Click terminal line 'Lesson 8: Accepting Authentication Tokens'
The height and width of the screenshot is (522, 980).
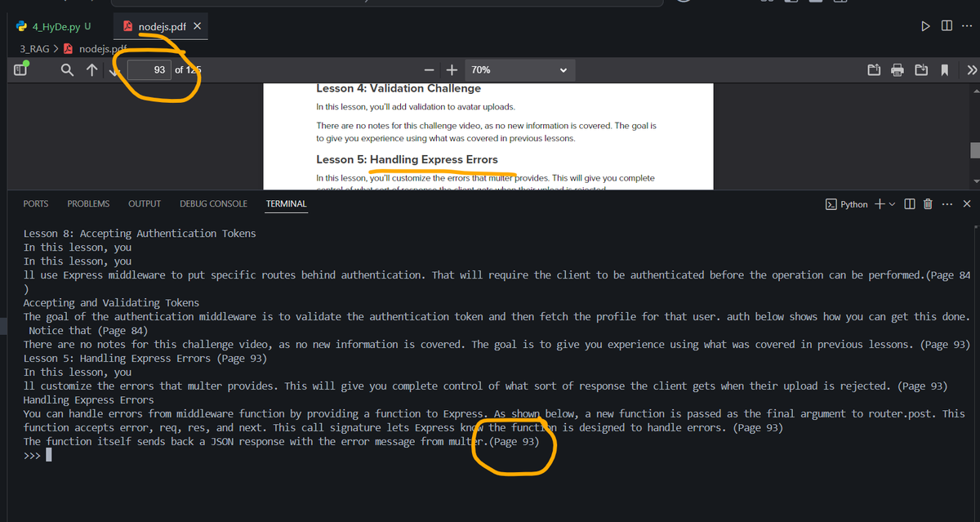[140, 234]
